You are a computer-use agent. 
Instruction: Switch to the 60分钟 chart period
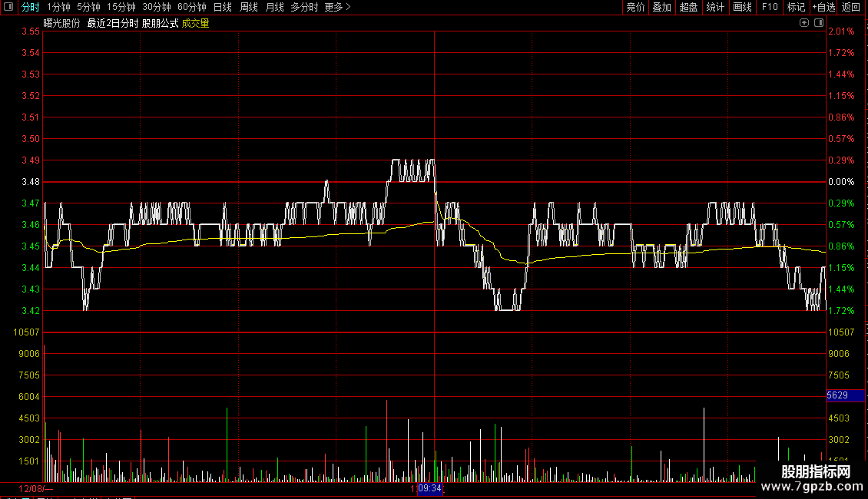click(192, 7)
